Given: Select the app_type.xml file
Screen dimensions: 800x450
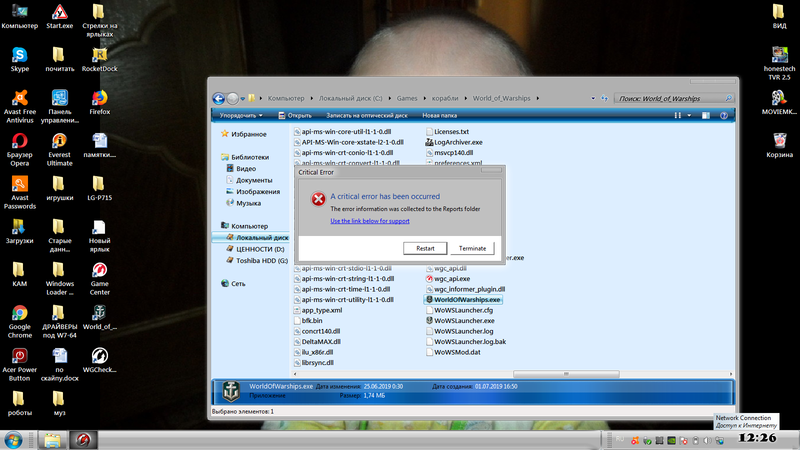Looking at the screenshot, I should click(317, 310).
